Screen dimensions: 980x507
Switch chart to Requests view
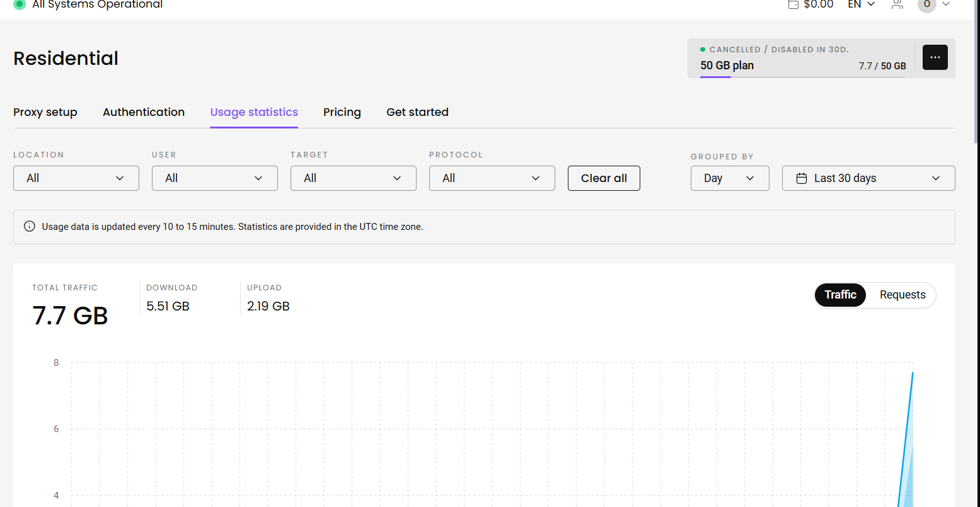(x=902, y=295)
